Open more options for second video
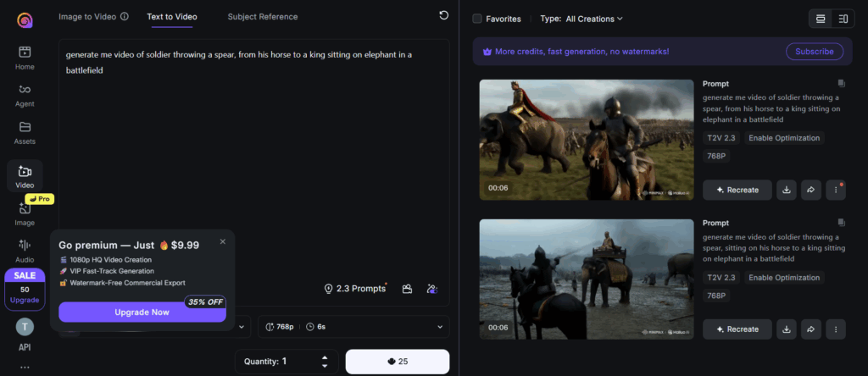The width and height of the screenshot is (868, 376). 836,329
